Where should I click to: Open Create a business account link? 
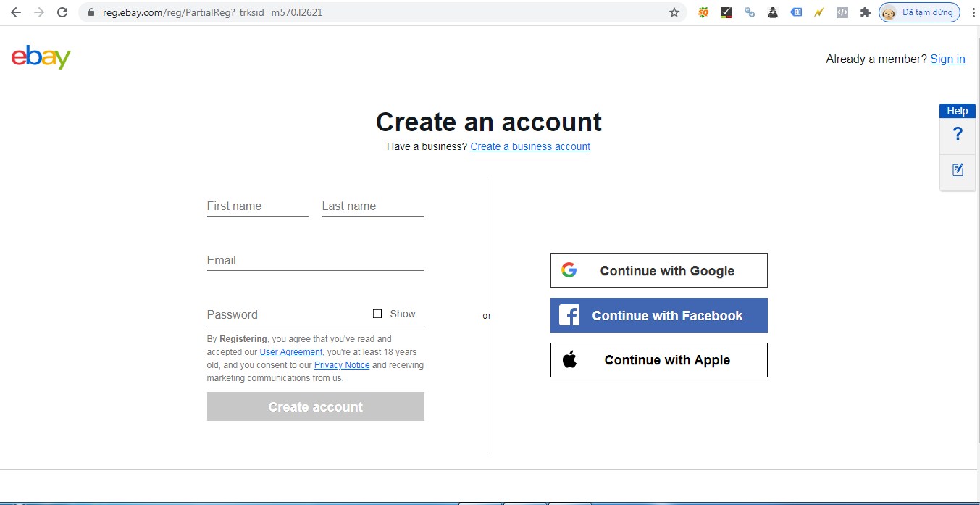click(x=529, y=146)
